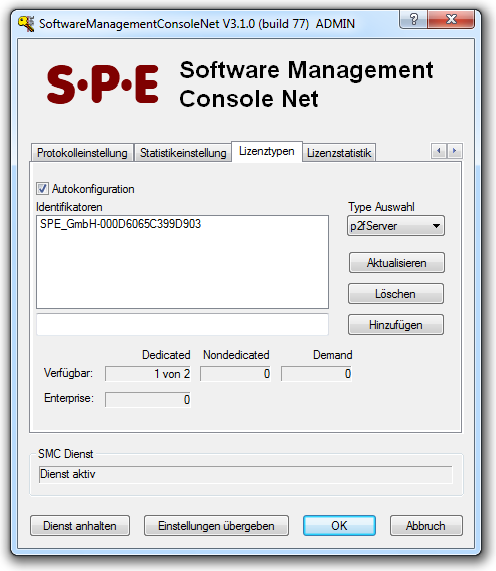
Task: Click the key icon in the title bar
Action: (x=26, y=24)
